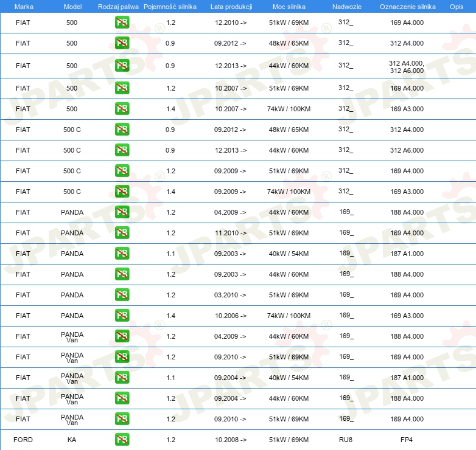Select 169 A3.000 in FIAT 500 10.2007 row

pyautogui.click(x=407, y=109)
